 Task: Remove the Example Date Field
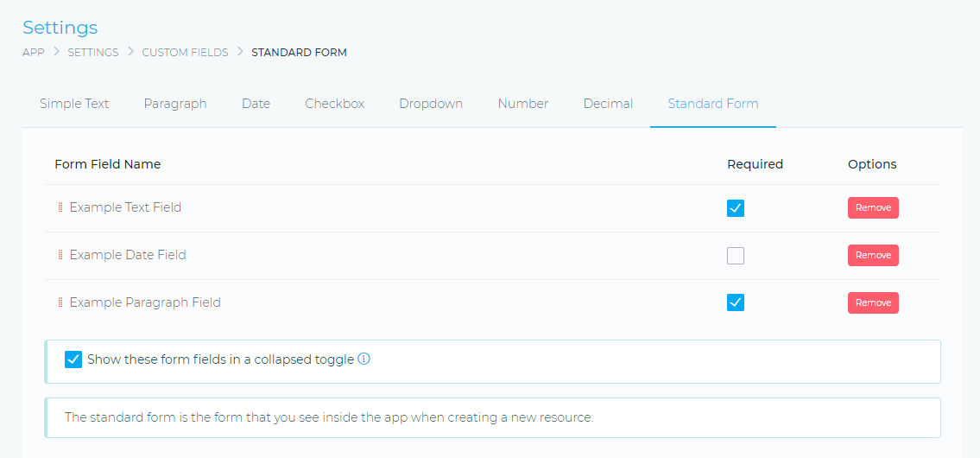point(873,256)
